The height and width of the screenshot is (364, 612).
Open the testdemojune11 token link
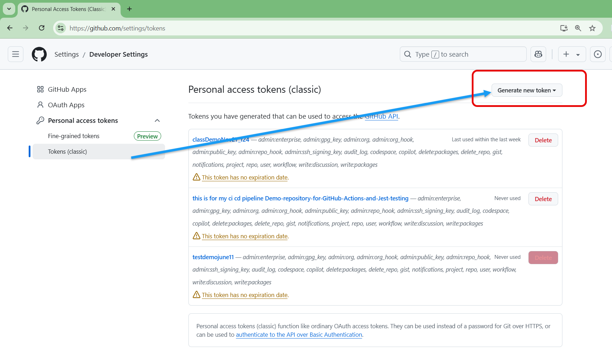tap(213, 257)
